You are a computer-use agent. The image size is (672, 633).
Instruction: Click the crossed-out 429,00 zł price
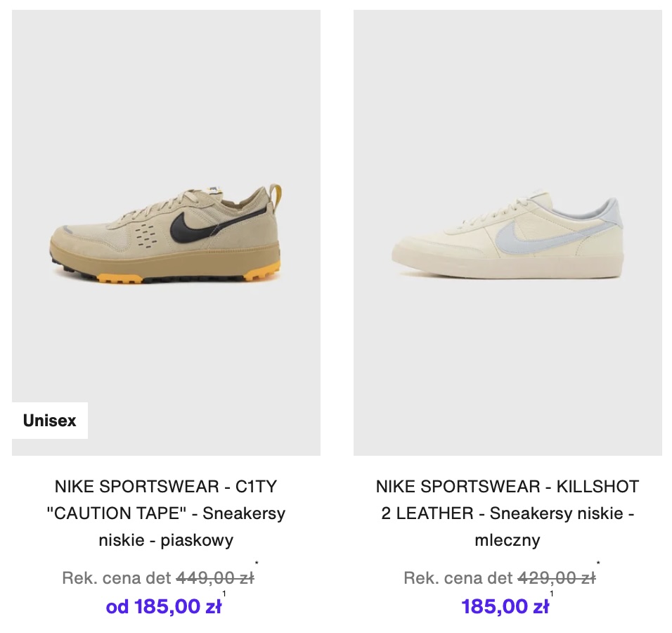(556, 578)
